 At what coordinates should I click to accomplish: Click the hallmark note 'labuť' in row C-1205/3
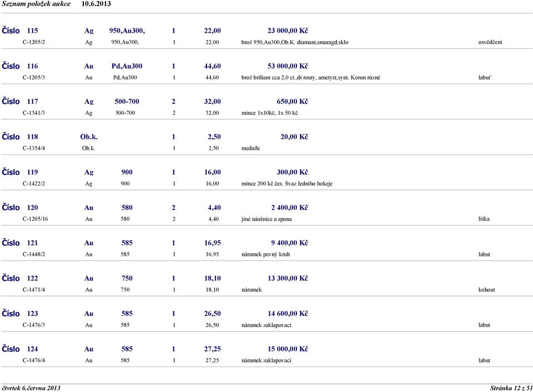[485, 78]
